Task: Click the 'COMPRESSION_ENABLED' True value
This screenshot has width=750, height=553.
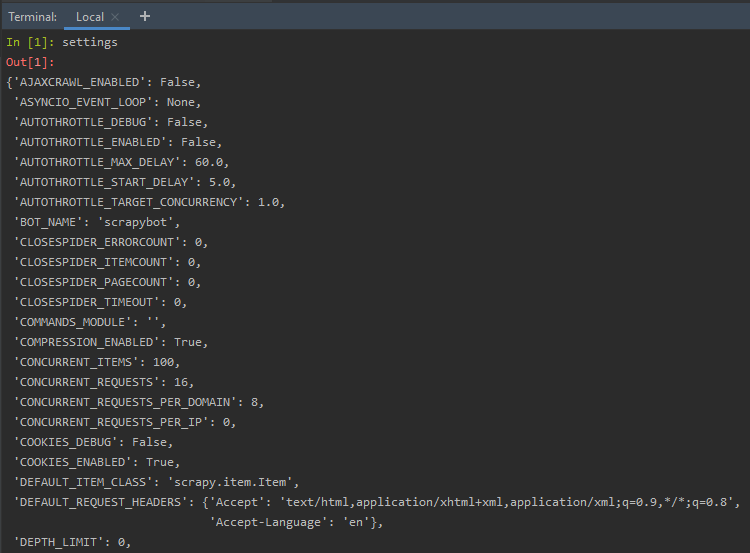Action: [188, 342]
